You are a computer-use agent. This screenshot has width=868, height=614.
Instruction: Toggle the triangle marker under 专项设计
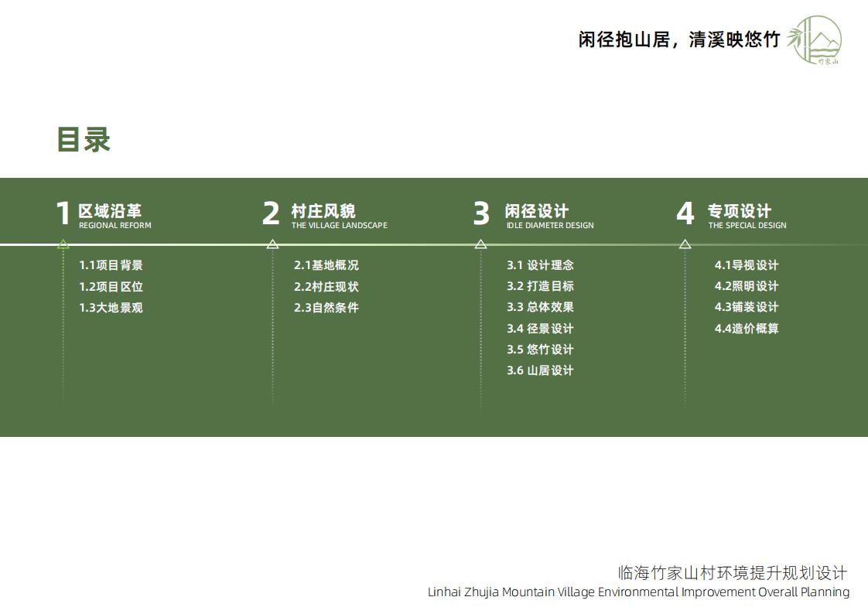[685, 244]
